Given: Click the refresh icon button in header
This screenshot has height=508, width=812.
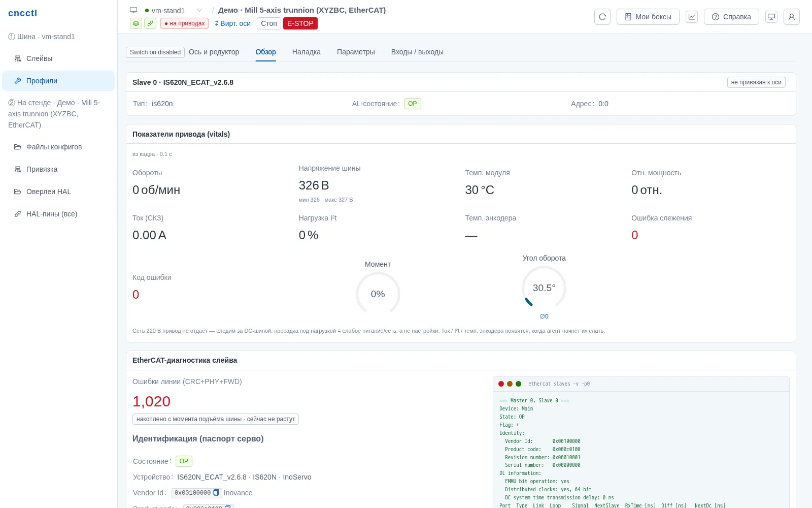Looking at the screenshot, I should click(602, 17).
